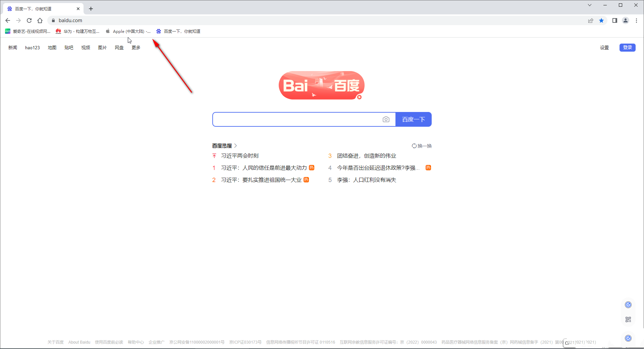Open the browser side panel icon

(614, 20)
